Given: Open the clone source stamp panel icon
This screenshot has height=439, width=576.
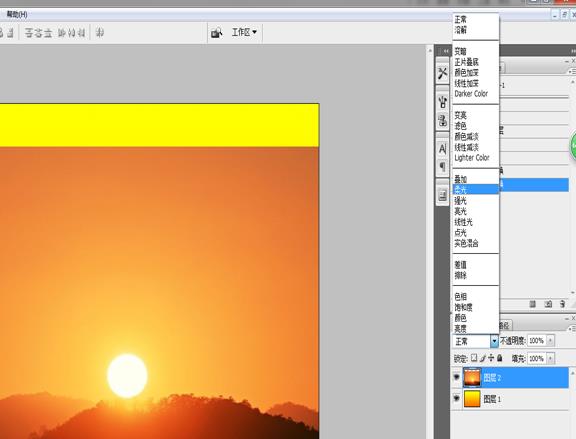Looking at the screenshot, I should 442,120.
